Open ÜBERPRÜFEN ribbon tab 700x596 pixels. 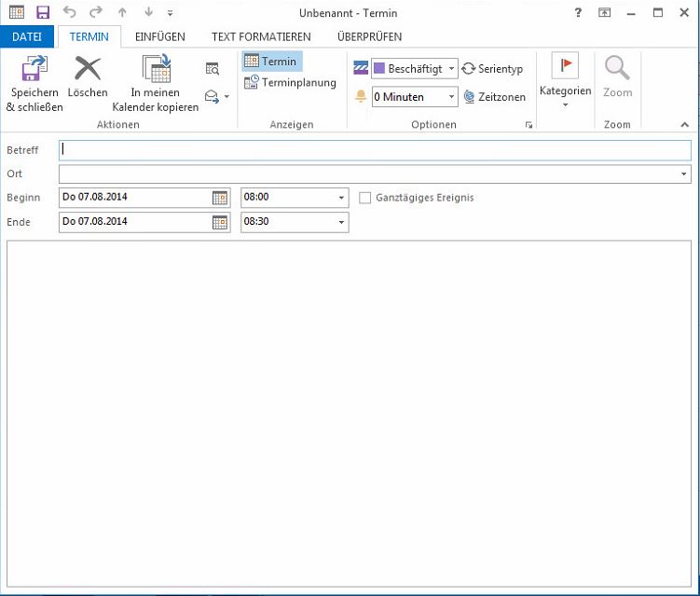pos(370,36)
